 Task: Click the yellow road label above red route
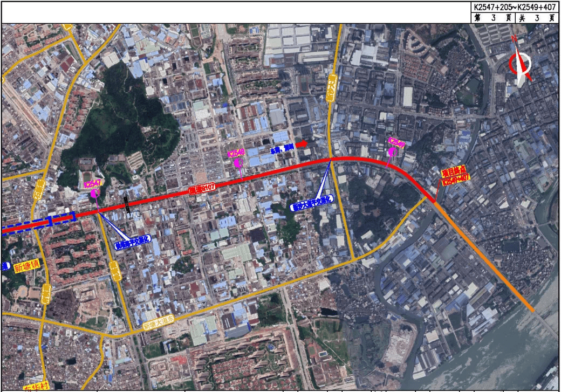[330, 87]
